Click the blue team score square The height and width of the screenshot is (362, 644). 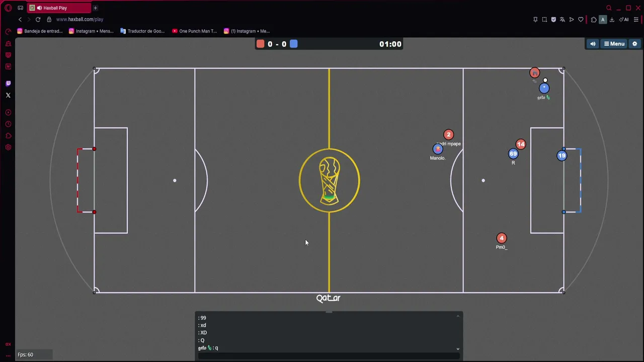[294, 44]
